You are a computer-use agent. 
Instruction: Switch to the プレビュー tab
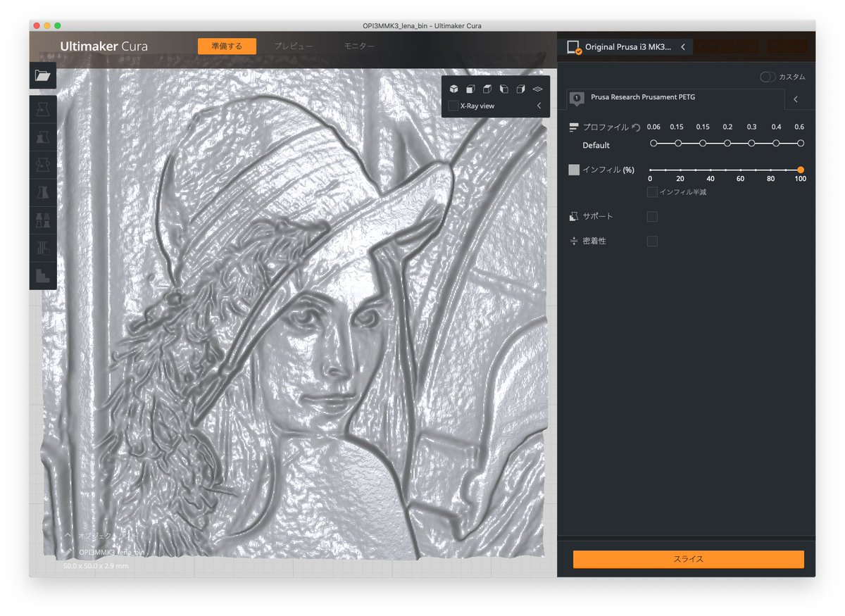click(294, 46)
